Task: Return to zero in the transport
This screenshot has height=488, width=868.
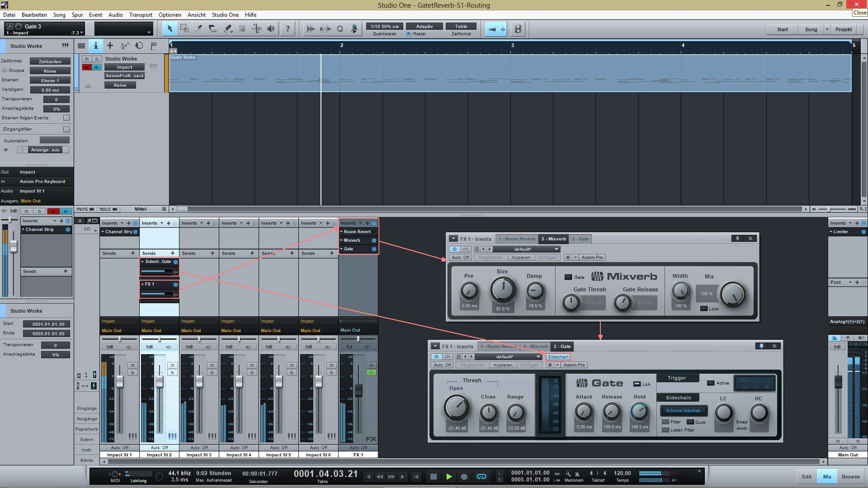Action: (x=416, y=477)
